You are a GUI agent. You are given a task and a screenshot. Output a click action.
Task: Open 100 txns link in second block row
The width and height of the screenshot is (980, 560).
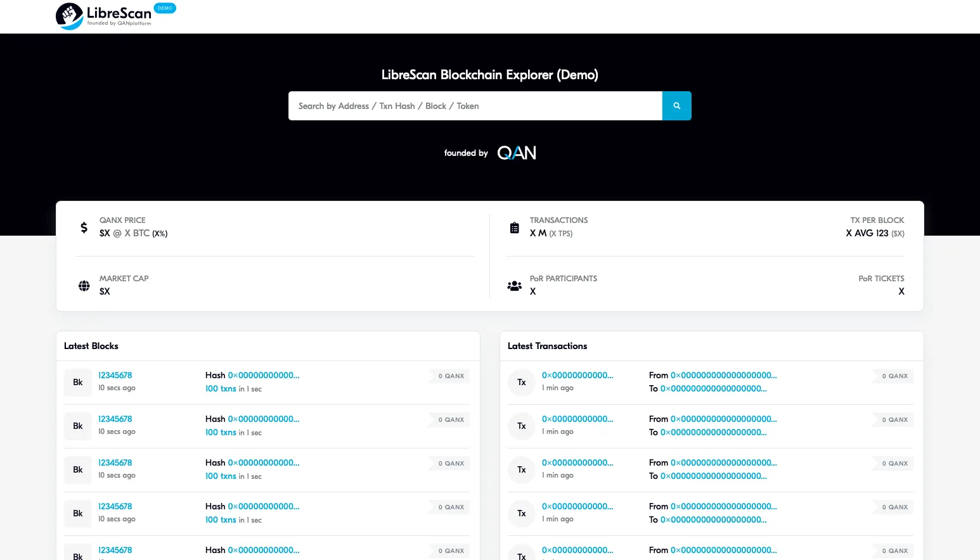pyautogui.click(x=221, y=432)
